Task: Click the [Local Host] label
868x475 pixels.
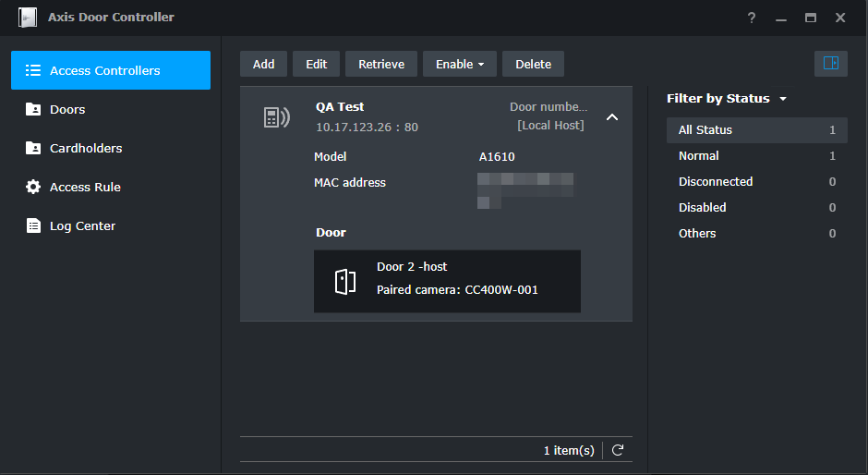Action: point(550,126)
